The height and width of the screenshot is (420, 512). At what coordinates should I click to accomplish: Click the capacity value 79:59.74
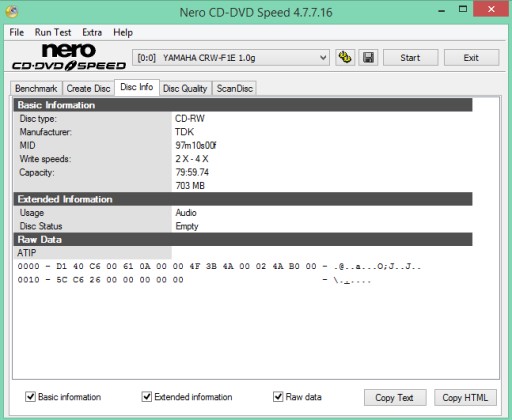pos(192,172)
